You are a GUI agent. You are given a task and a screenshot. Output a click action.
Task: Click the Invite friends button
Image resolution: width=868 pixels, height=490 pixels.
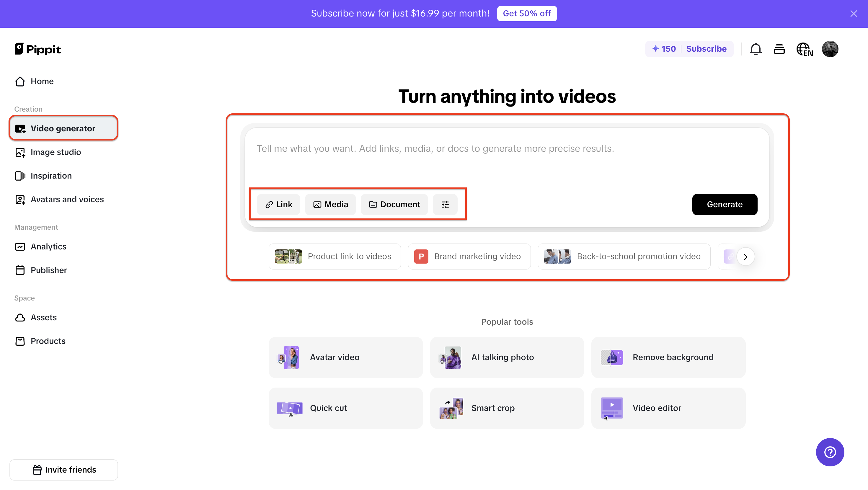click(63, 469)
